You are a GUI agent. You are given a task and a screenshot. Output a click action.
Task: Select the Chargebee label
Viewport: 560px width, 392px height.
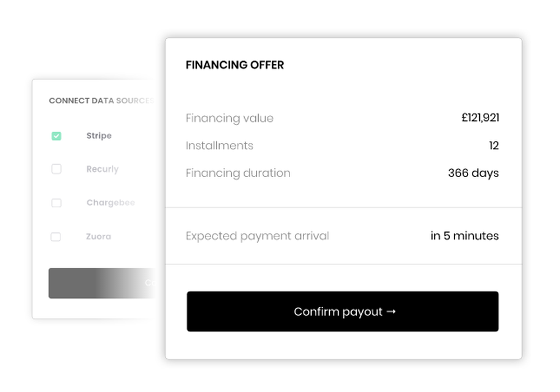111,203
